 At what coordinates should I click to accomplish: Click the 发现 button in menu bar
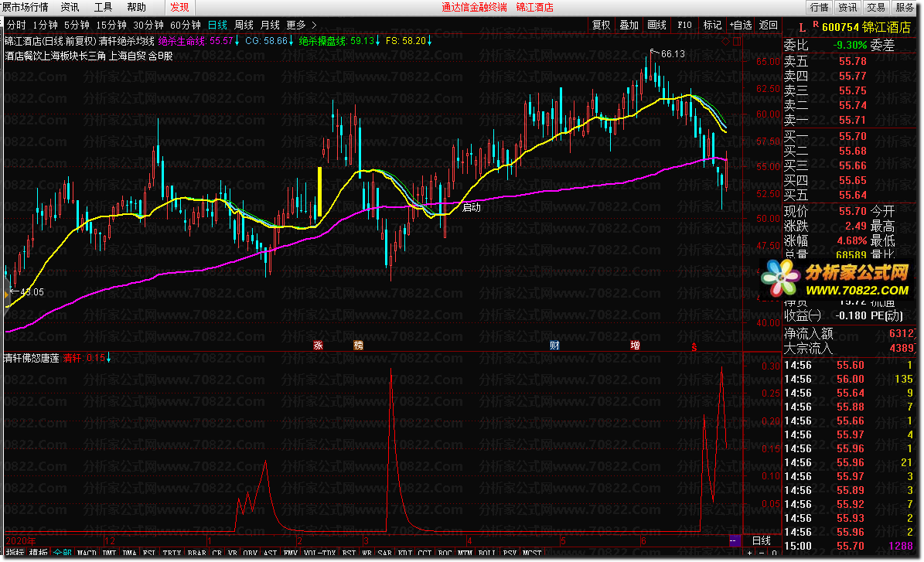coord(179,7)
